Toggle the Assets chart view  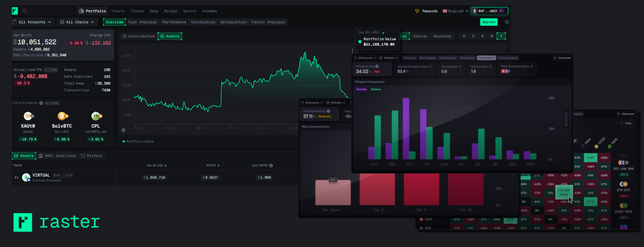pos(170,36)
